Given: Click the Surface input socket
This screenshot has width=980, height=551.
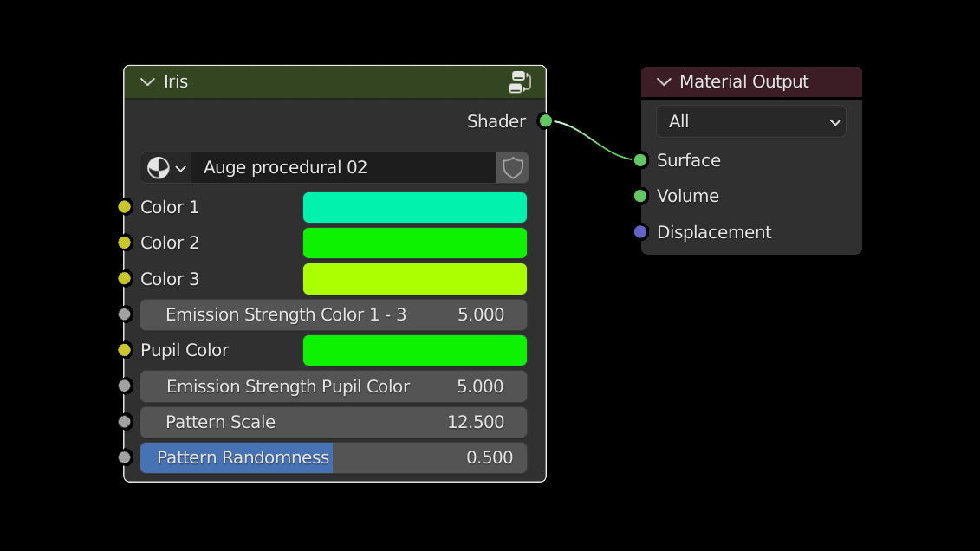Looking at the screenshot, I should coord(640,160).
